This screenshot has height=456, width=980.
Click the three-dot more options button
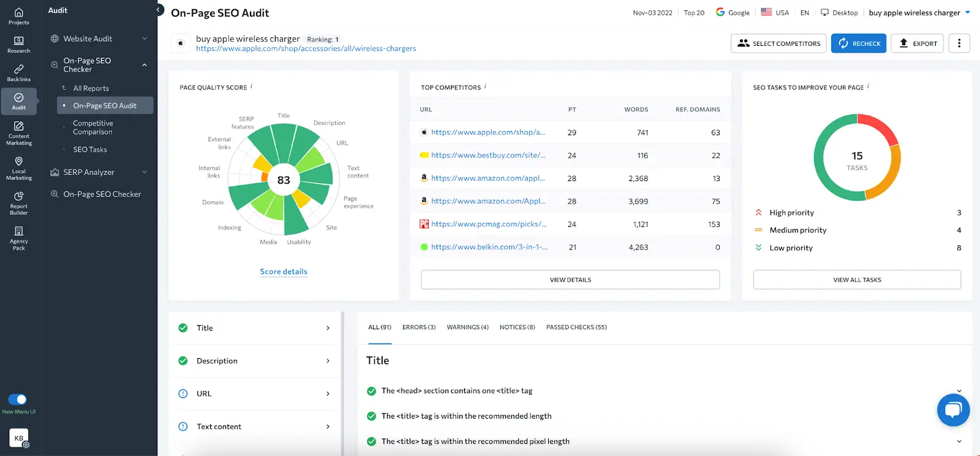point(959,43)
